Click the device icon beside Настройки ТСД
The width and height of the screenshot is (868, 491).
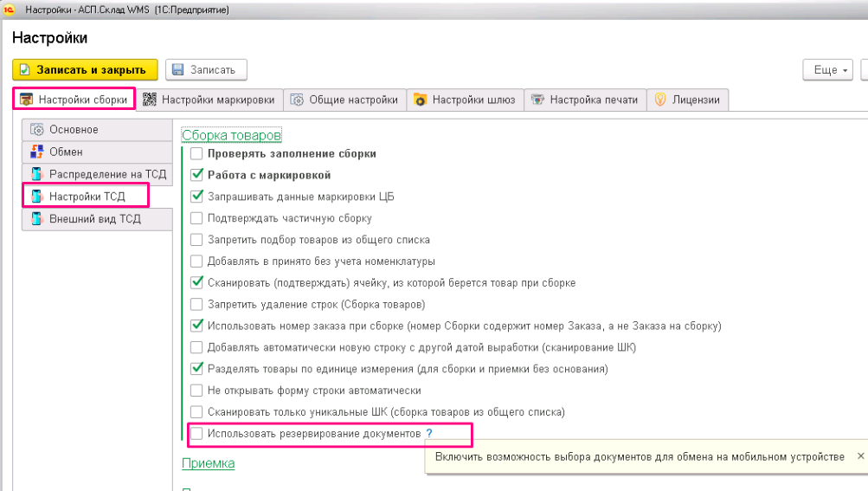click(x=37, y=197)
